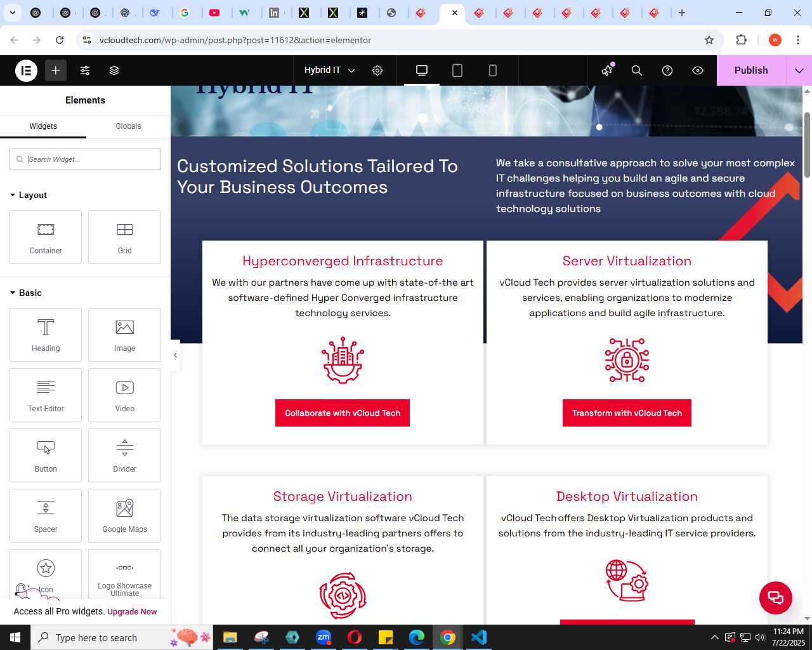Open the Windows Start menu
This screenshot has width=812, height=650.
coord(15,637)
